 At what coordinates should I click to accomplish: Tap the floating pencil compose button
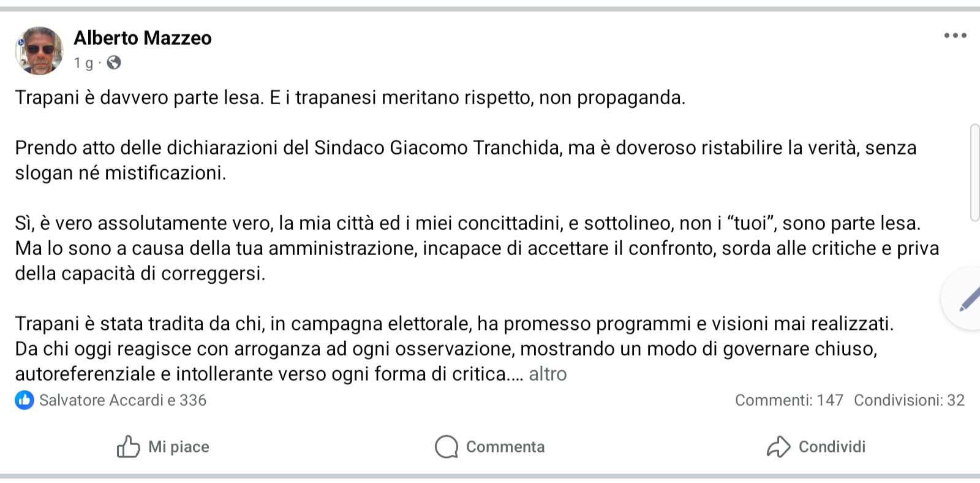click(x=967, y=300)
